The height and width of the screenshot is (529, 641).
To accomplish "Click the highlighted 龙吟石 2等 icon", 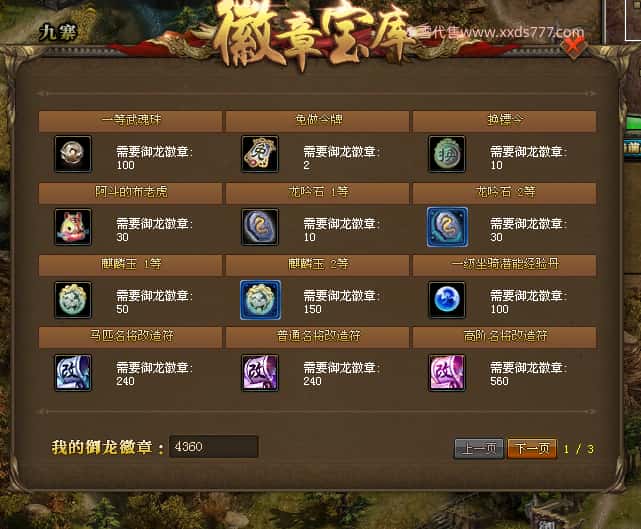I will point(447,227).
